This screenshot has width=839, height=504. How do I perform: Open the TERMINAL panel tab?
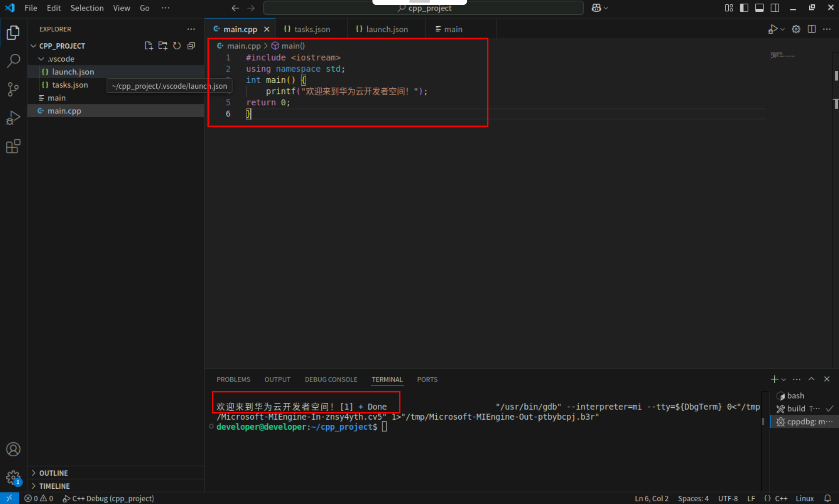click(x=387, y=379)
